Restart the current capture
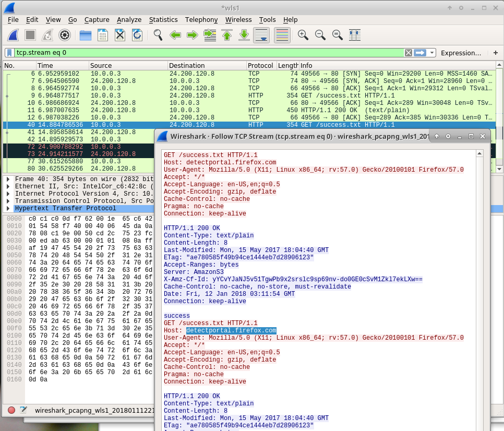This screenshot has width=504, height=431. pyautogui.click(x=47, y=35)
